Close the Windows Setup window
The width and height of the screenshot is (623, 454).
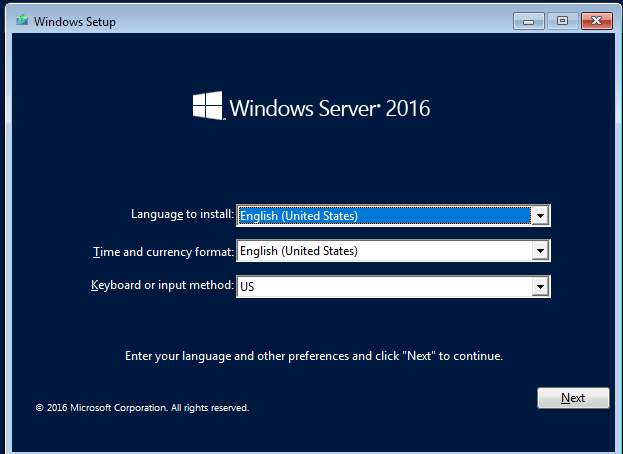[x=596, y=21]
